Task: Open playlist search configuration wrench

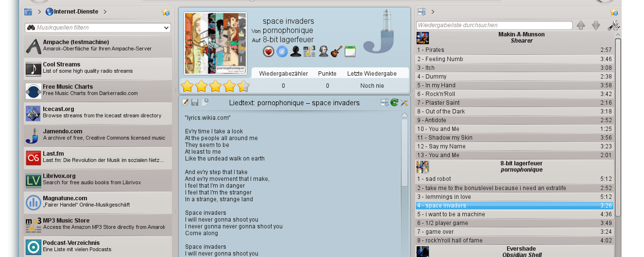Action: (613, 25)
